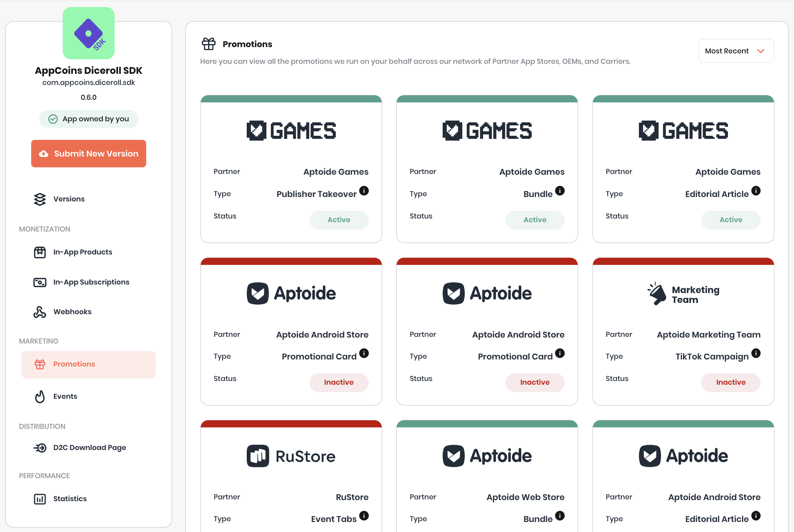Click the Promotions page heading
Image resolution: width=794 pixels, height=532 pixels.
pos(247,44)
